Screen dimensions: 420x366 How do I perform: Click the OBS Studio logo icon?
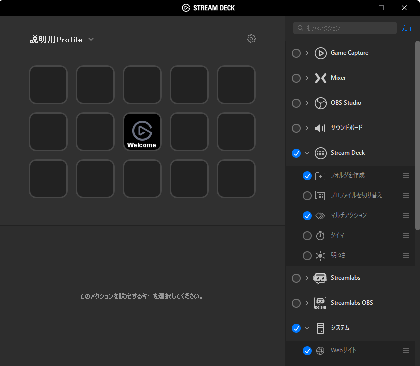point(320,103)
